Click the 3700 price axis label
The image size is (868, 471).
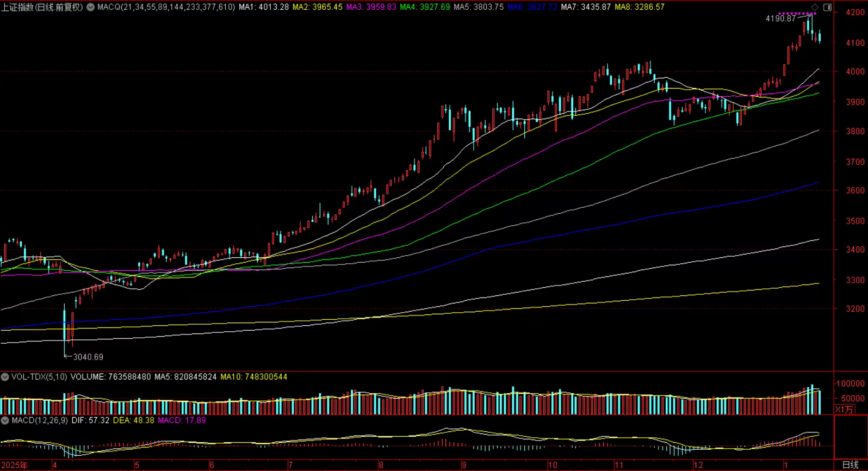tap(855, 162)
